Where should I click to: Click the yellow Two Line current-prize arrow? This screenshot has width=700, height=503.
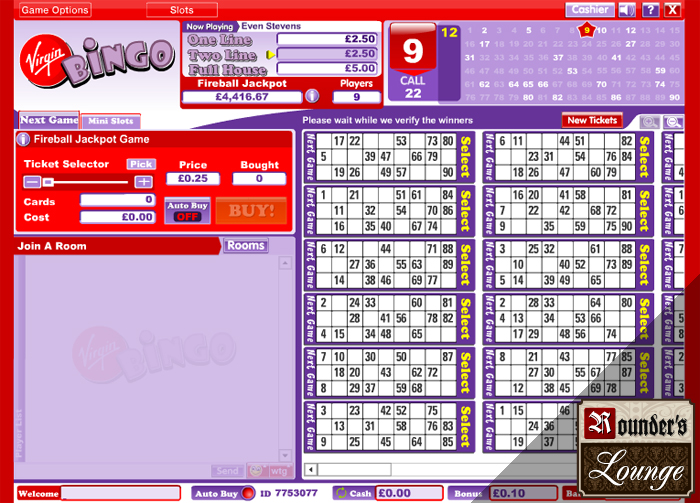coord(270,54)
